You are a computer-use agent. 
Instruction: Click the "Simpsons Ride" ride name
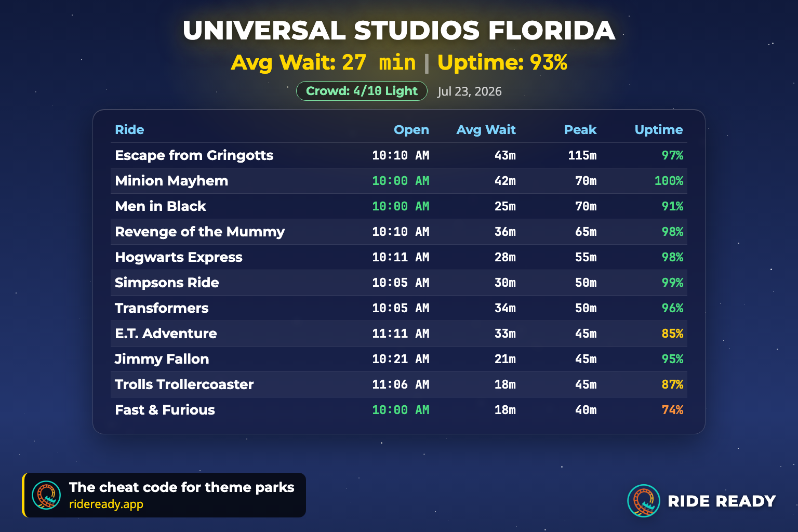pyautogui.click(x=167, y=283)
